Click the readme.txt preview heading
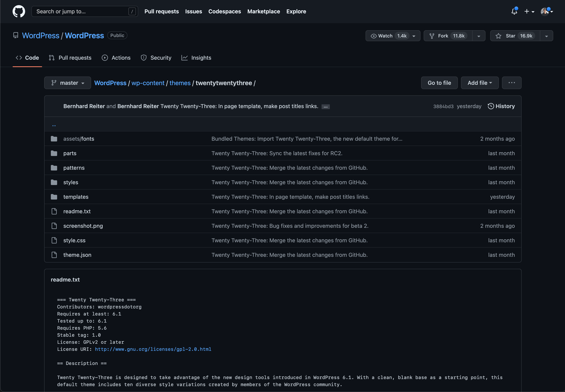This screenshot has width=565, height=392. (x=65, y=280)
